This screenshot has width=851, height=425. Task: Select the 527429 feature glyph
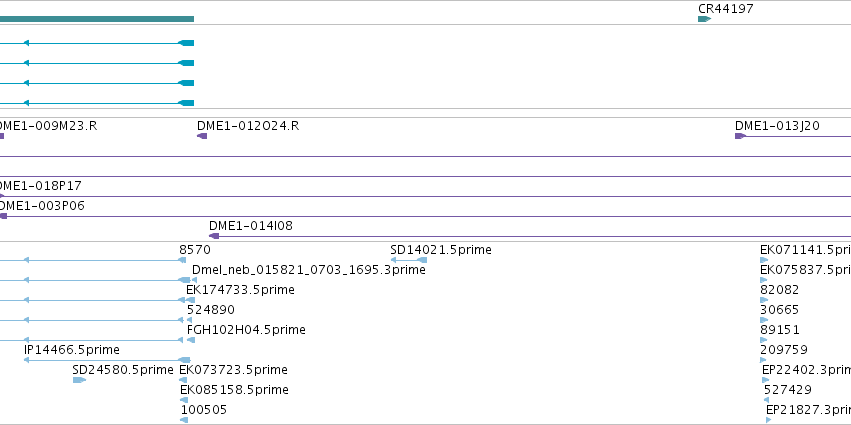[x=766, y=400]
